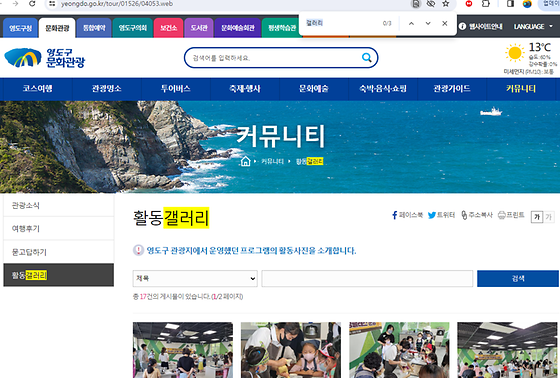
Task: Click the 13°C temperature reading
Action: click(x=540, y=47)
